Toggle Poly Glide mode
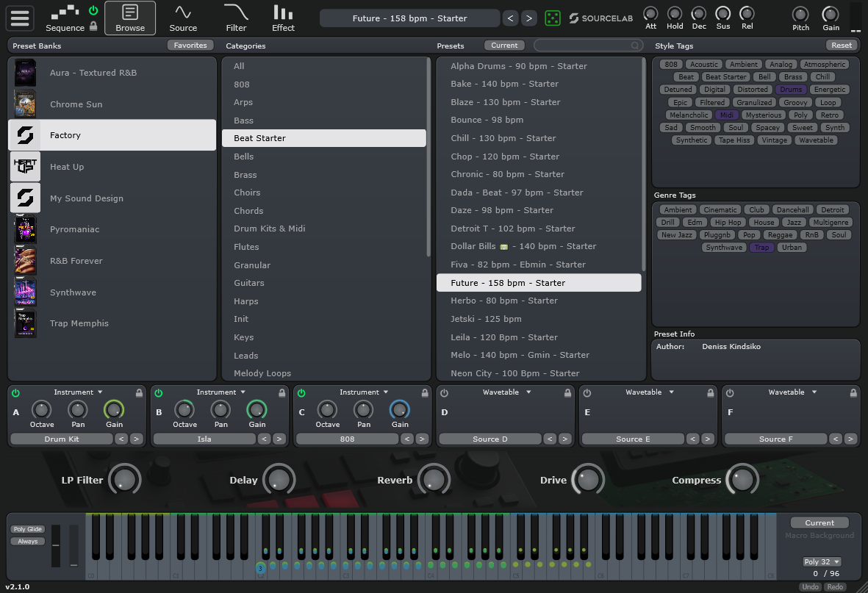Screen dimensions: 868x593 pos(27,528)
